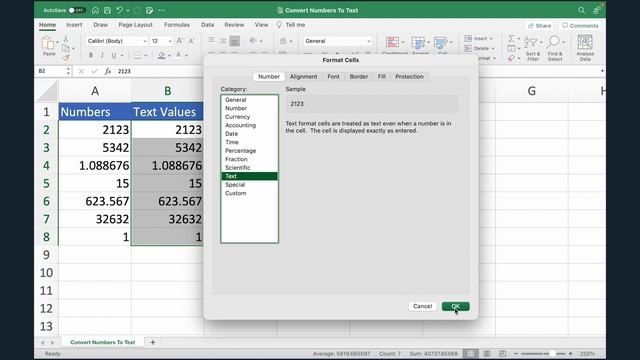The width and height of the screenshot is (640, 360).
Task: Click OK in Format Cells dialog
Action: click(x=456, y=306)
